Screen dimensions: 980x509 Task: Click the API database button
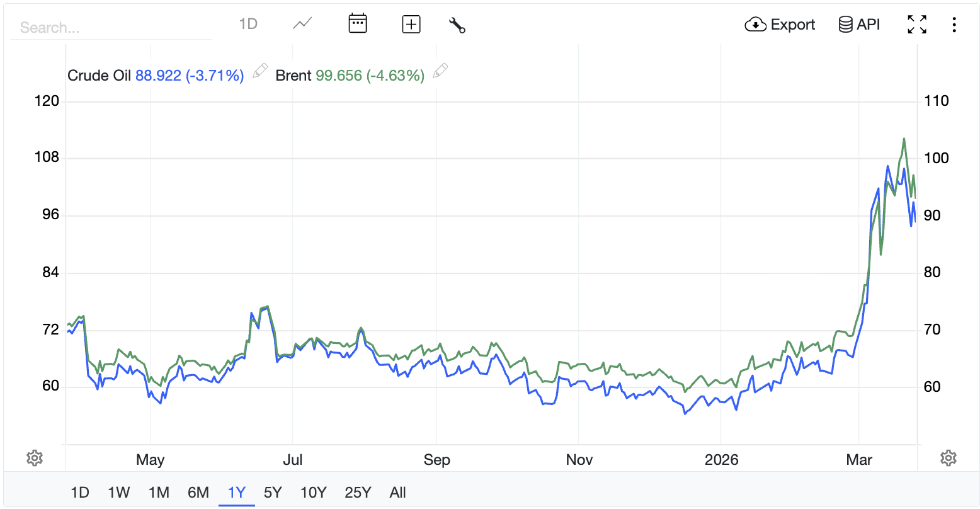click(x=859, y=25)
